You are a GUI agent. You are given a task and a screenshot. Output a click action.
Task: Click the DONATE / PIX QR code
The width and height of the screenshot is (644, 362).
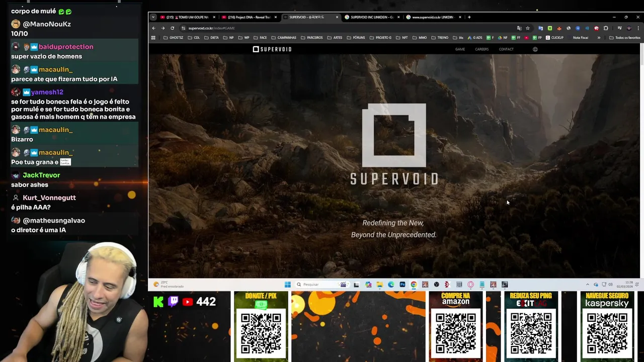[x=261, y=333]
